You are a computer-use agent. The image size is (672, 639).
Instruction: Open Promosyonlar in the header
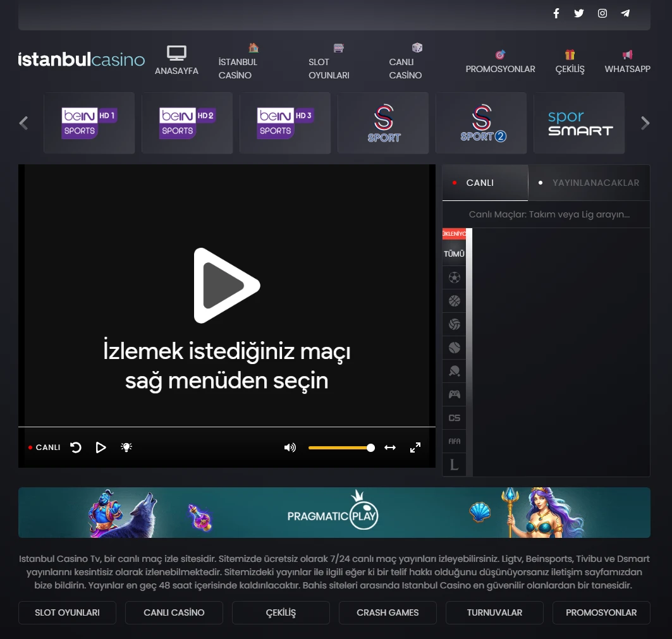point(500,62)
